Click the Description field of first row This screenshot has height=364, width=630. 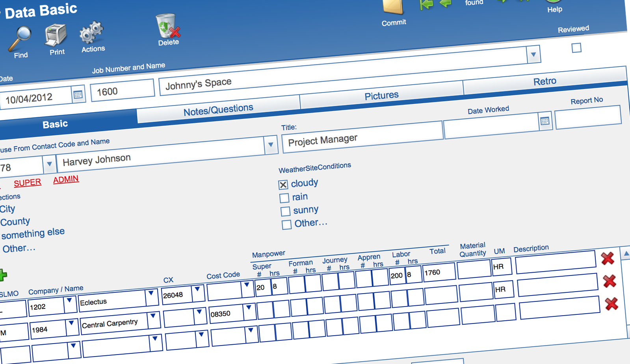tap(556, 262)
